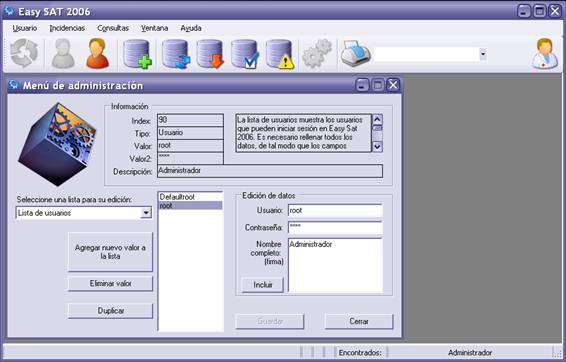The width and height of the screenshot is (566, 362).
Task: Click the doctor avatar icon at toolbar right
Action: [544, 54]
